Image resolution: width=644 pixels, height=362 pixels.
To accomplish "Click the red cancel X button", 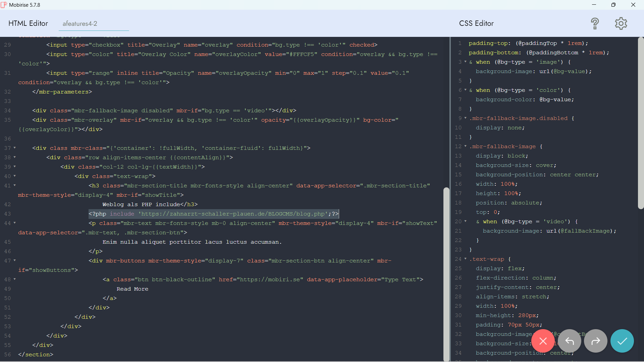I will tap(543, 341).
